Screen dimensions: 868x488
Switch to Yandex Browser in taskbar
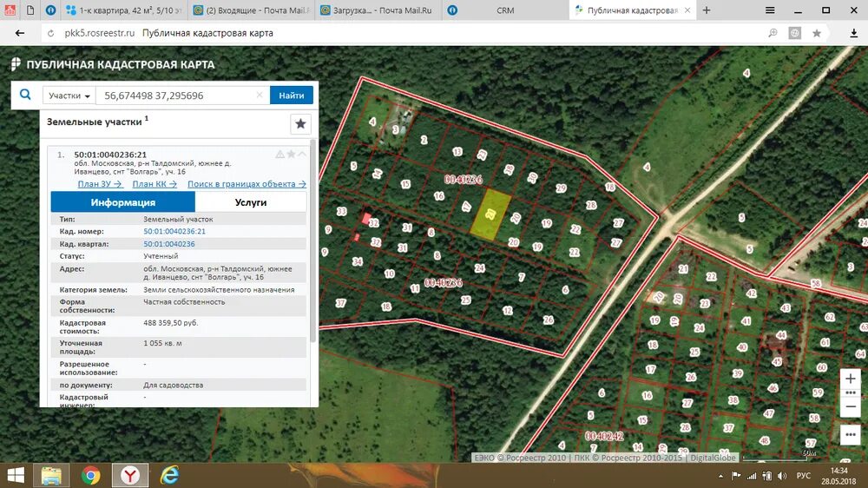click(130, 475)
